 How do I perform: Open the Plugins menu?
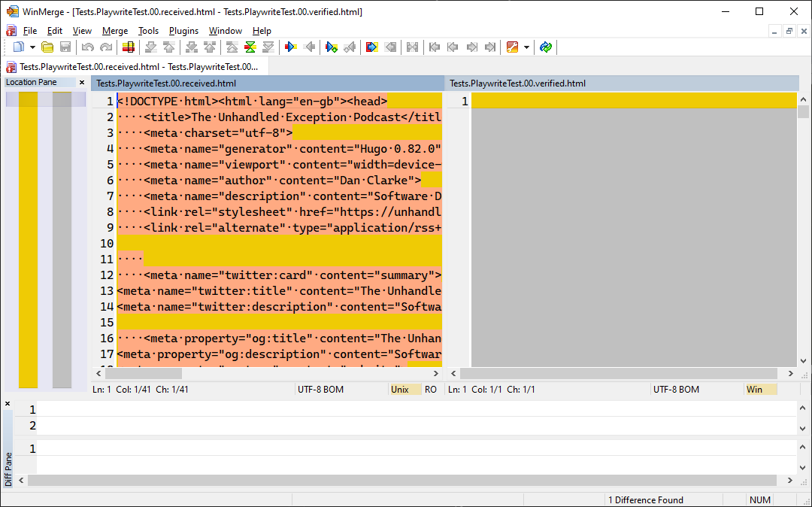tap(183, 31)
